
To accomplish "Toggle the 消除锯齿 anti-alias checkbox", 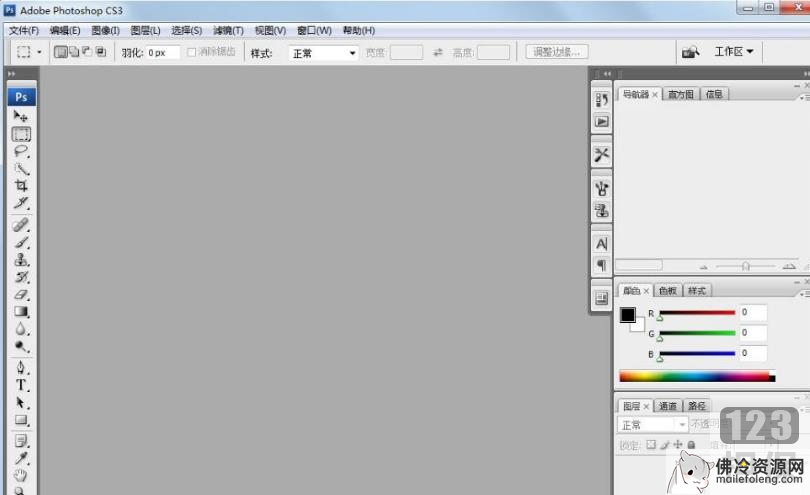I will [x=192, y=52].
